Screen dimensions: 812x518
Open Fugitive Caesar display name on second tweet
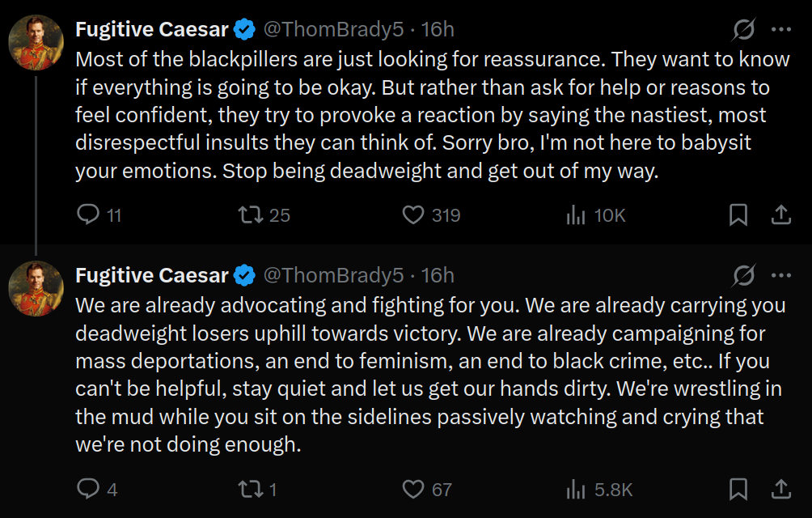coord(152,275)
